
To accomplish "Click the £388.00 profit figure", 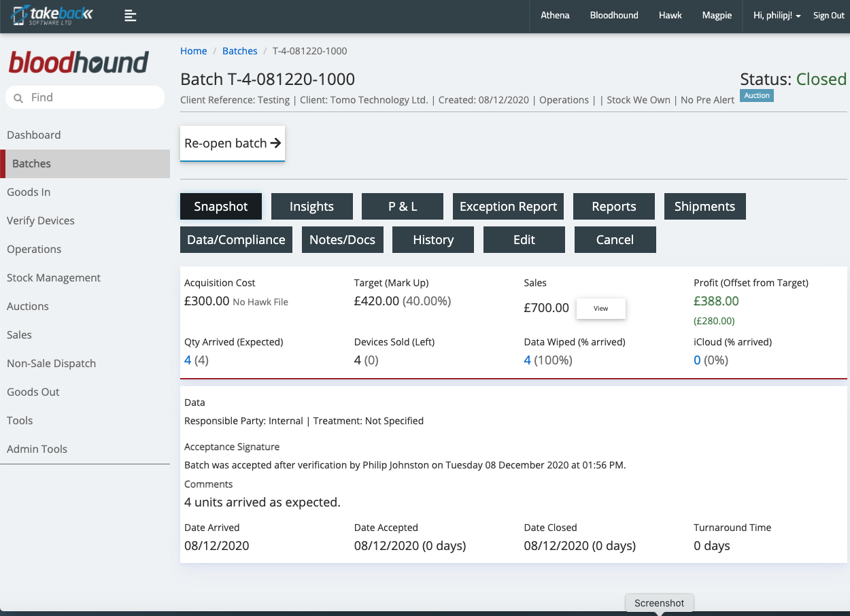I will tap(716, 301).
